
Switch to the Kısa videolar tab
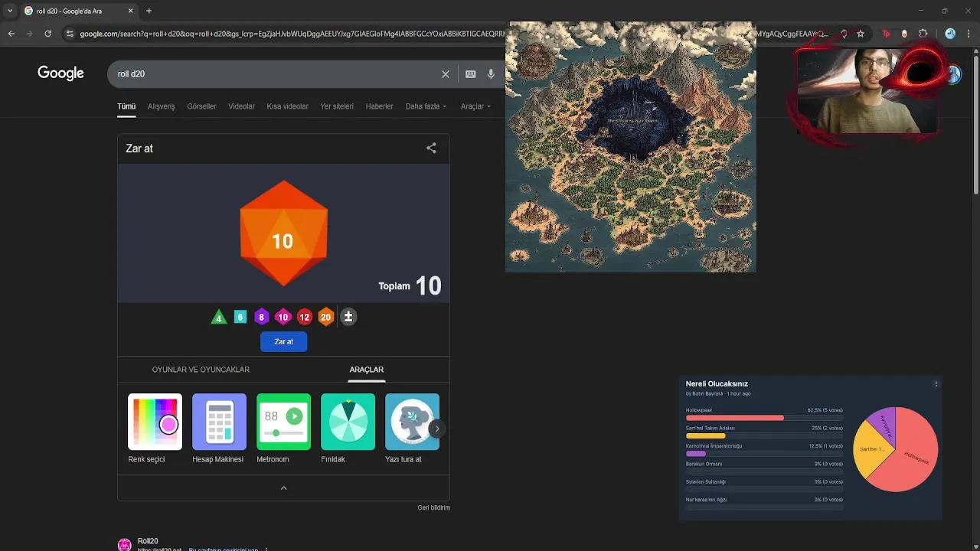287,106
